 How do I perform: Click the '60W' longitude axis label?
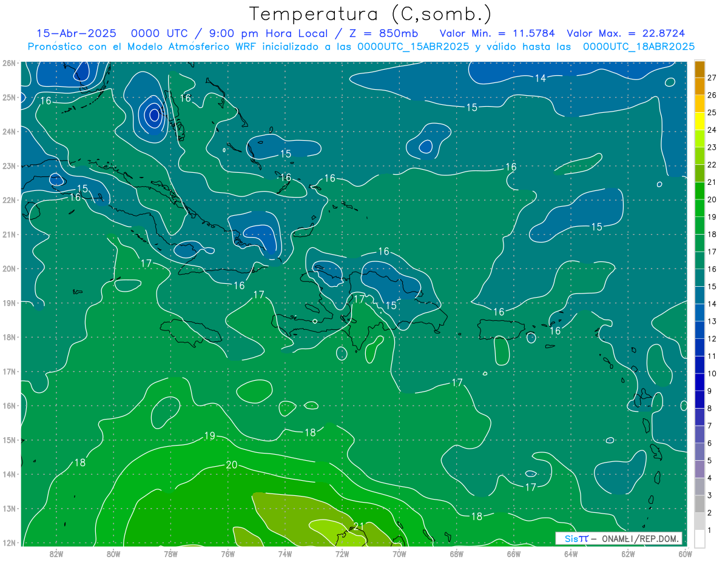tap(686, 553)
